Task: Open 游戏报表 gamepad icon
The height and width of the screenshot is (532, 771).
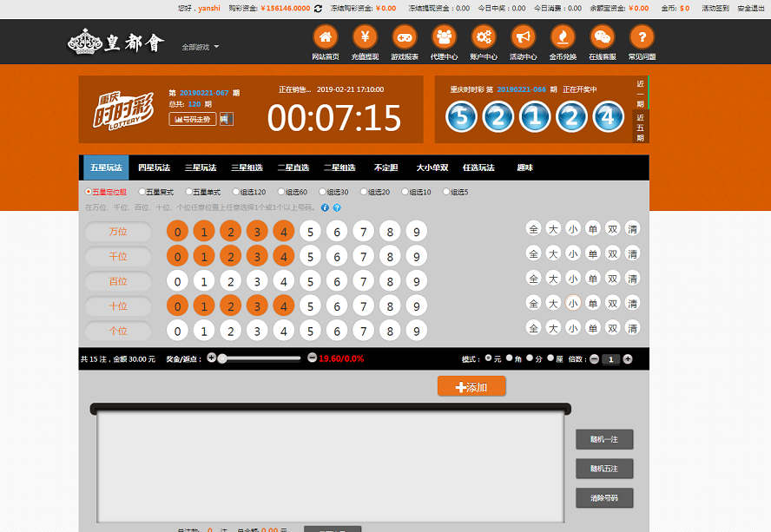Action: click(x=405, y=37)
